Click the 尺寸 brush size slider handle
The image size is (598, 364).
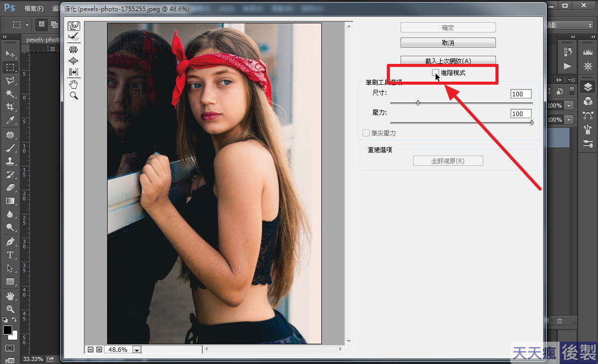pyautogui.click(x=418, y=102)
